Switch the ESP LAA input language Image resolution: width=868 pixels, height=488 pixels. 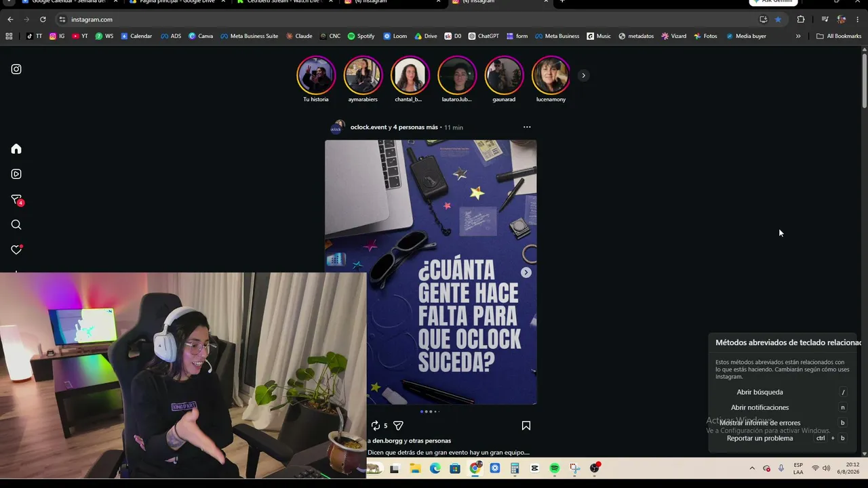[x=798, y=468]
